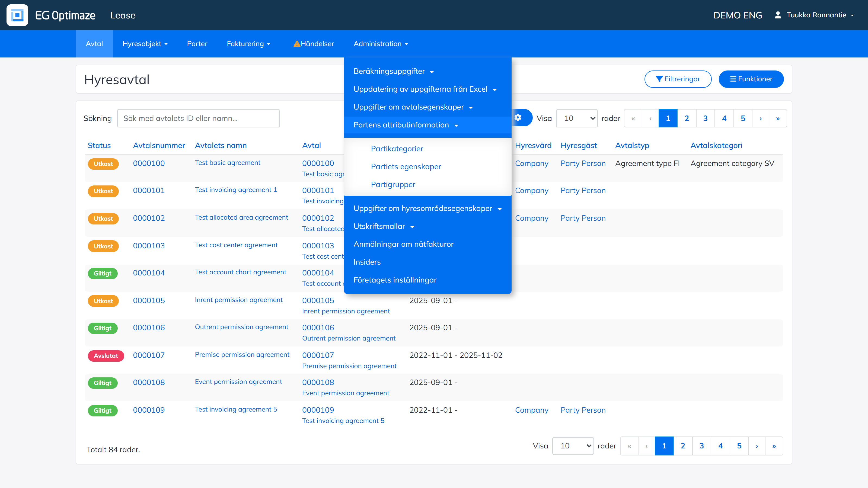Sort by Avtalsnummer column header

click(x=159, y=146)
